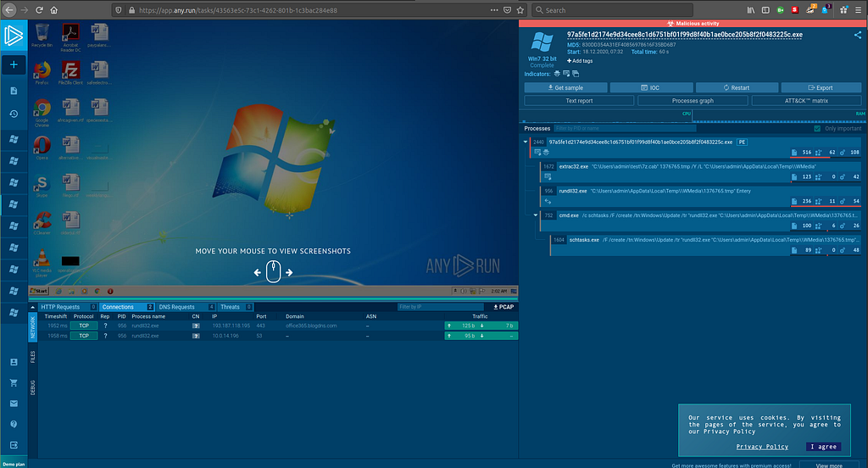Move to the previous screenshot with the left arrow
The image size is (868, 468).
point(258,272)
